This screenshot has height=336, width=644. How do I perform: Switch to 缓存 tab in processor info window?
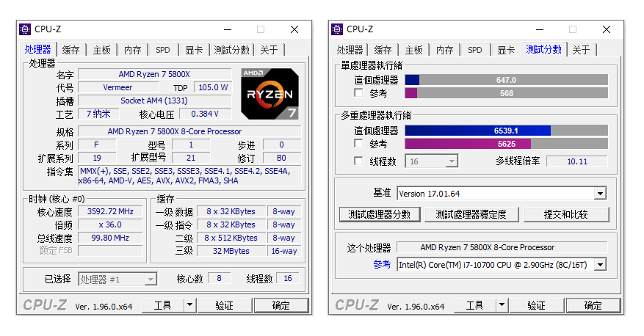[x=70, y=50]
